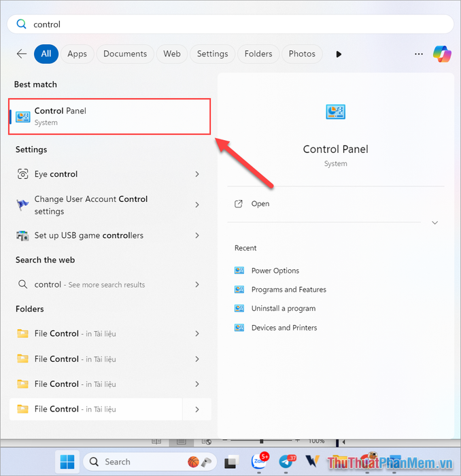The width and height of the screenshot is (461, 476).
Task: Open the recent Power Options item
Action: pos(275,271)
